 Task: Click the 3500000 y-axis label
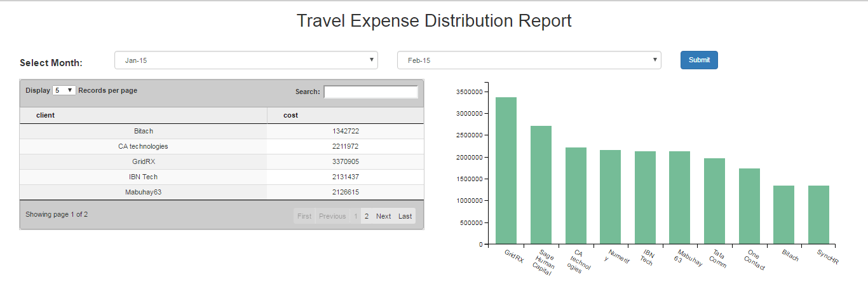pyautogui.click(x=470, y=92)
